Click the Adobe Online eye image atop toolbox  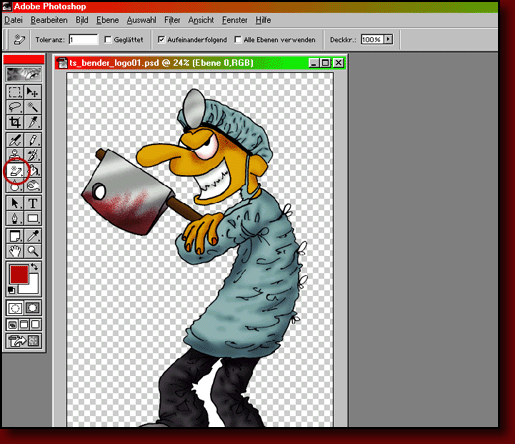click(x=24, y=74)
